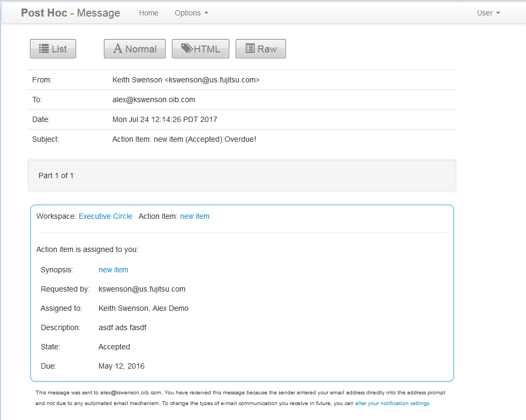The width and height of the screenshot is (526, 420).
Task: Switch to Normal text view
Action: click(x=134, y=49)
